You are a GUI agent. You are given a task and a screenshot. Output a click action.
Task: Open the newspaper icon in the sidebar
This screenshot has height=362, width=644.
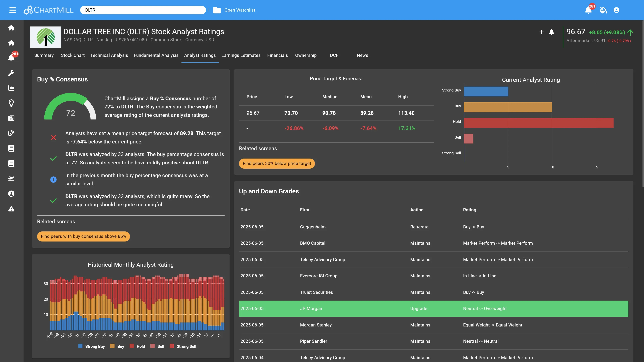point(11,118)
